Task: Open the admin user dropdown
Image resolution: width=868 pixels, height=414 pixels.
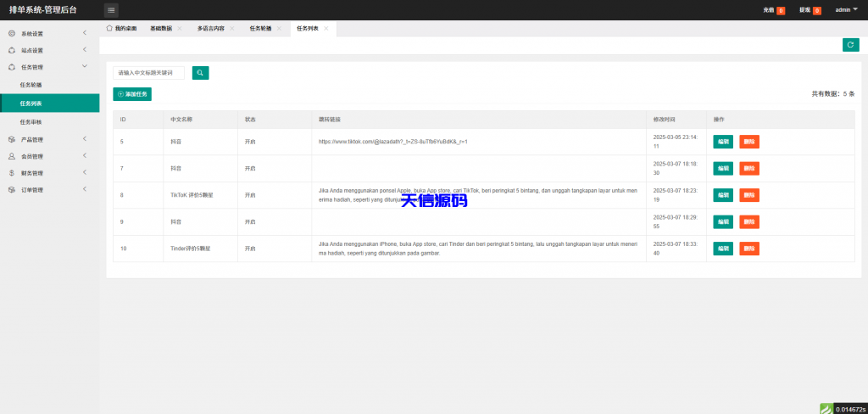Action: (846, 10)
